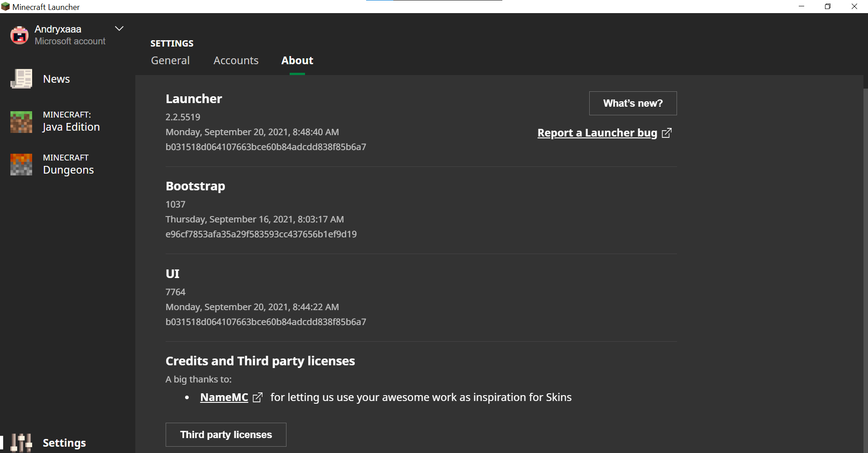The image size is (868, 453).
Task: Click the UI version 7764 text
Action: tap(176, 292)
